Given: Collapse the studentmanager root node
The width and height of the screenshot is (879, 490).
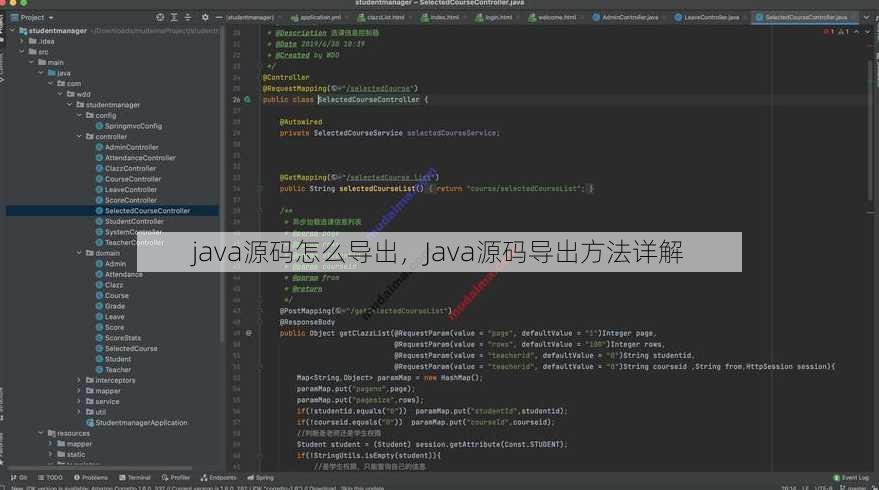Looking at the screenshot, I should [x=12, y=31].
